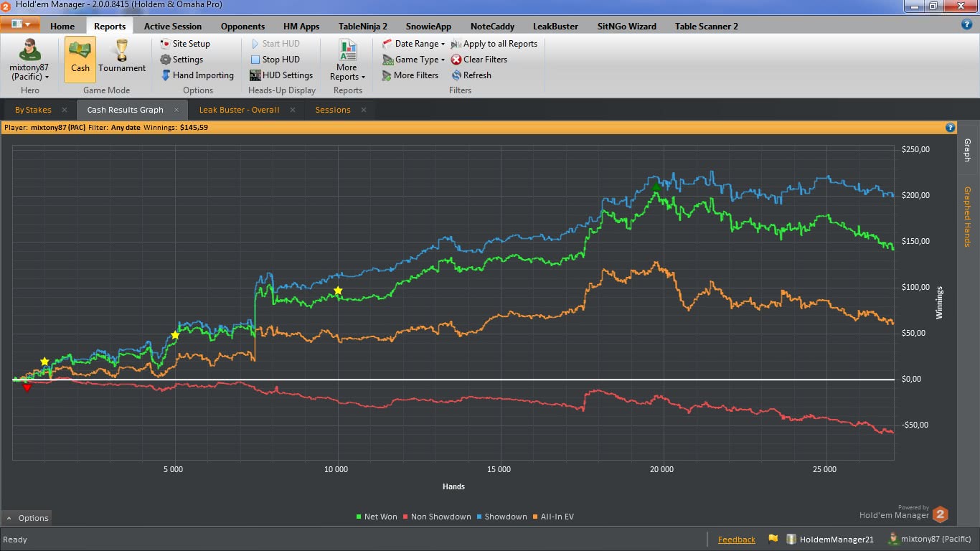980x551 pixels.
Task: Open the Date Range filter dropdown
Action: coord(413,44)
